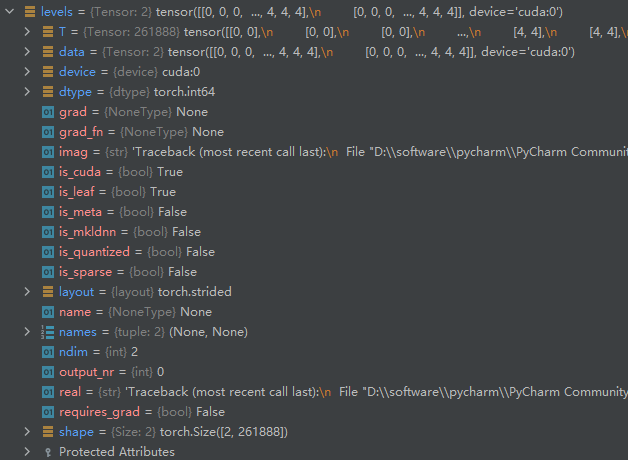Select the 'ndim' variable name

pos(73,352)
